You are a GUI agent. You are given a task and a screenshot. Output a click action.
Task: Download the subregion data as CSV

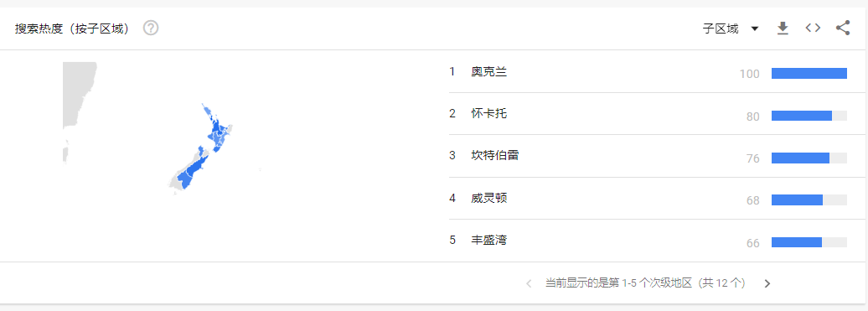click(783, 29)
